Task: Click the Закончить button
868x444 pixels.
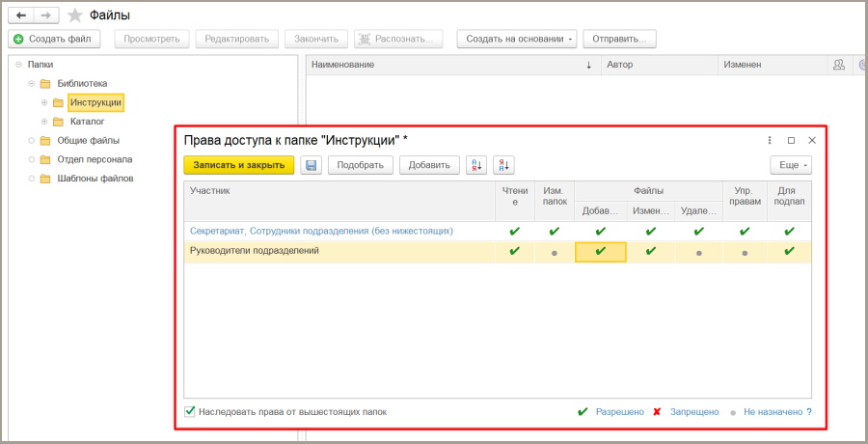Action: [x=316, y=39]
